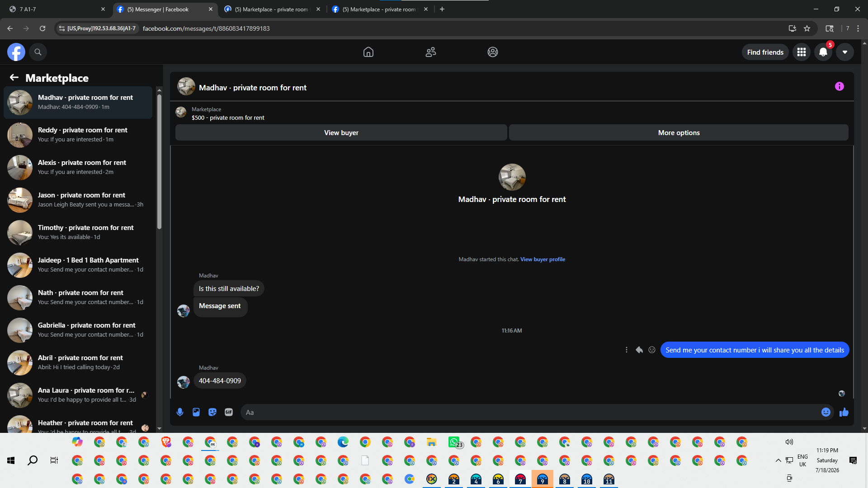Open the Facebook menu grid icon
The height and width of the screenshot is (488, 868).
click(x=802, y=52)
